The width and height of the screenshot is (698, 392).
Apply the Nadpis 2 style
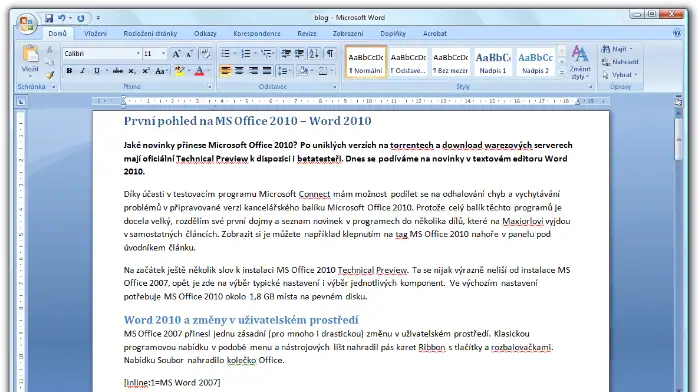tap(536, 62)
